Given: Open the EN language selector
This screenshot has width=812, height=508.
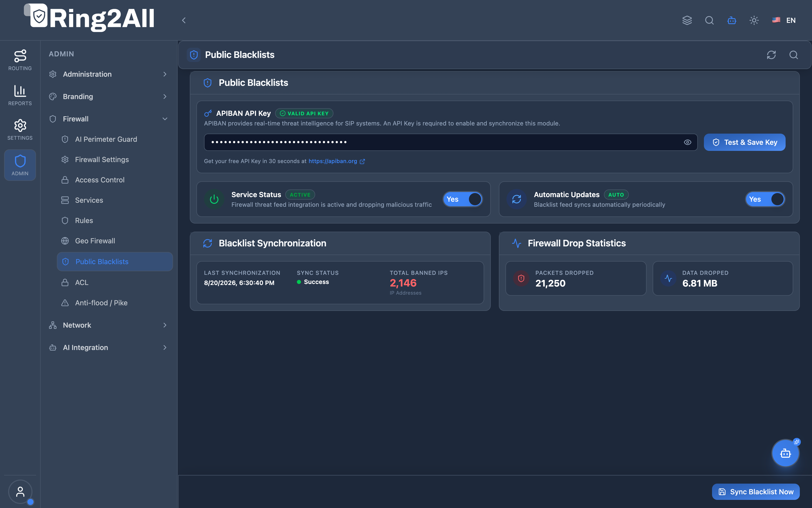Looking at the screenshot, I should (784, 20).
